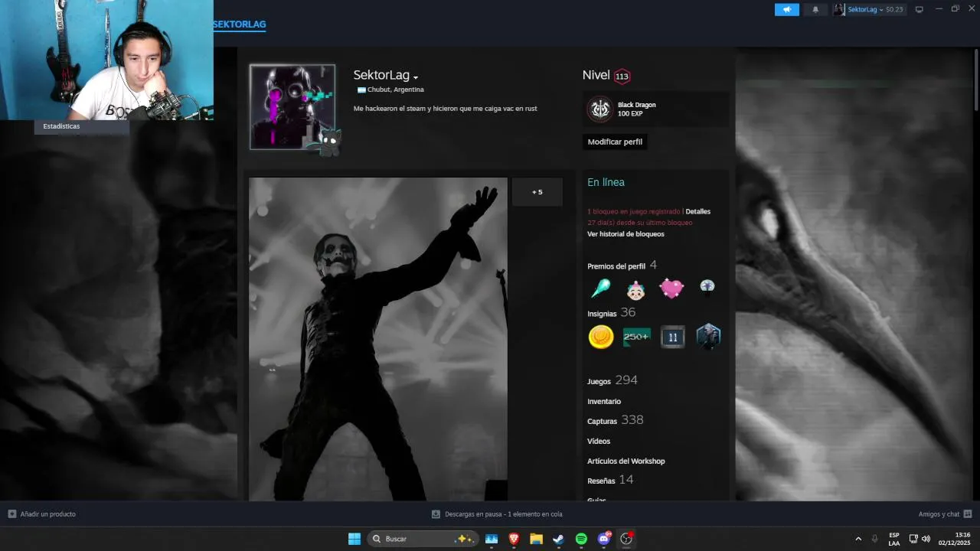Open the Juegos 294 link

(x=612, y=380)
